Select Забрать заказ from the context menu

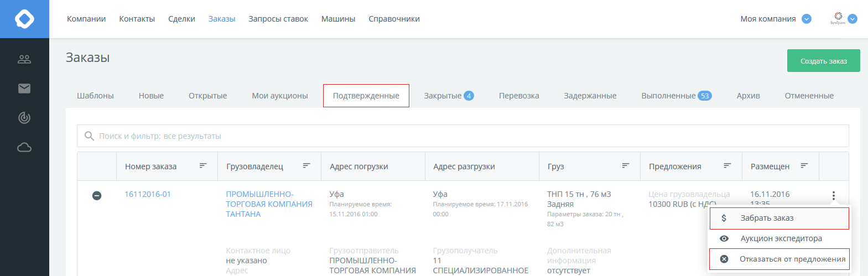click(x=779, y=218)
